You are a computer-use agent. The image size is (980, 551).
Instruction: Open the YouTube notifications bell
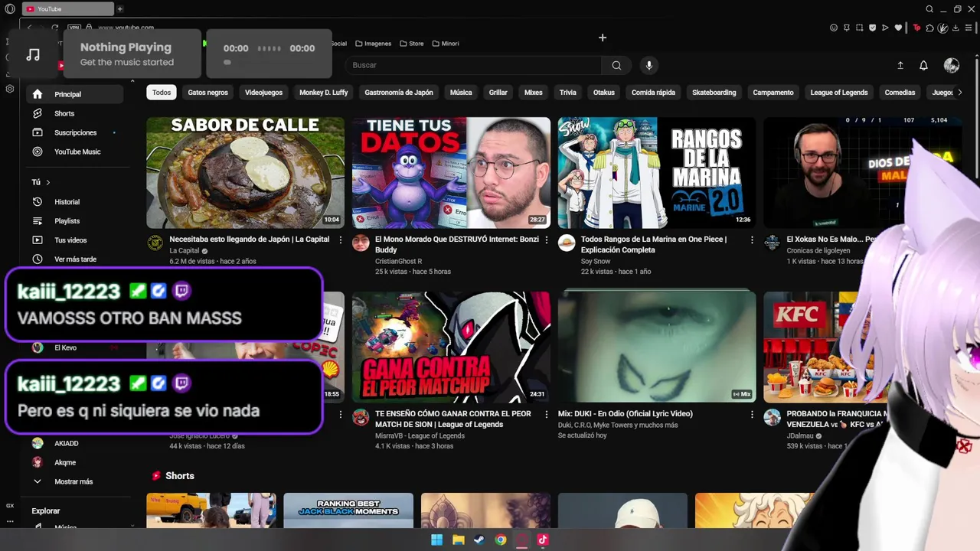[x=923, y=66]
